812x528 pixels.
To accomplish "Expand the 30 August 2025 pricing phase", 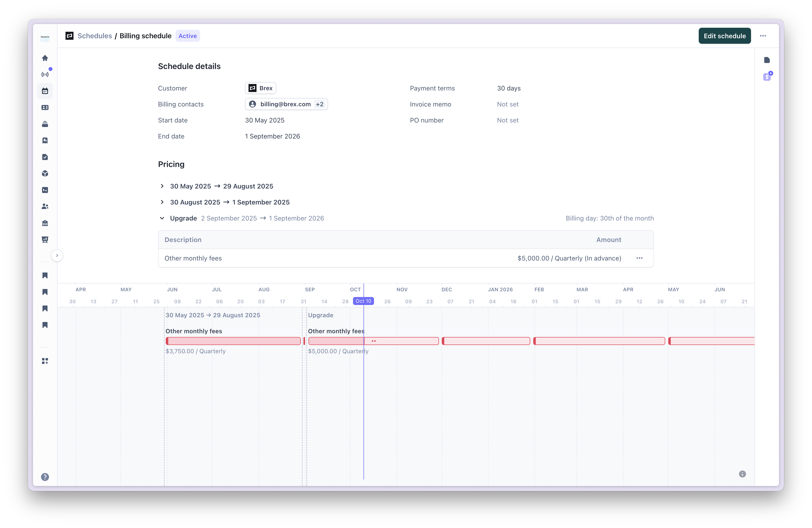I will tap(162, 202).
